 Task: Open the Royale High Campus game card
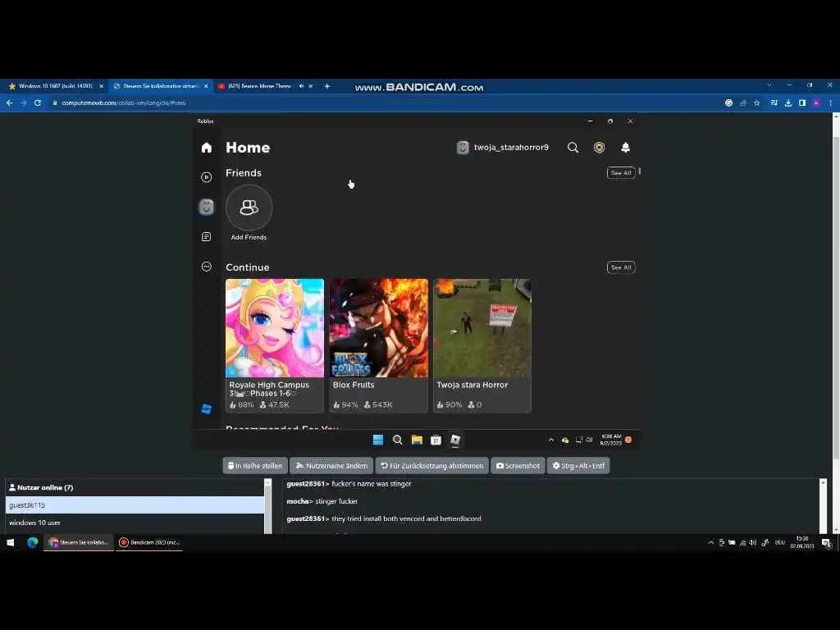point(275,345)
